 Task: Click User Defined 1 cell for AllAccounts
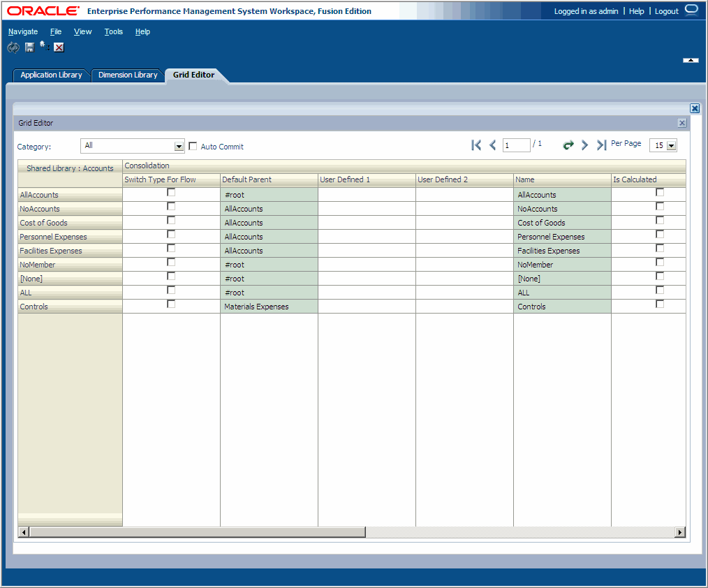367,195
